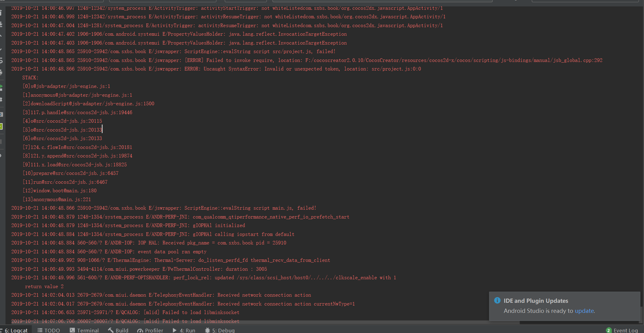Switch to the Terminal tab

pyautogui.click(x=84, y=330)
